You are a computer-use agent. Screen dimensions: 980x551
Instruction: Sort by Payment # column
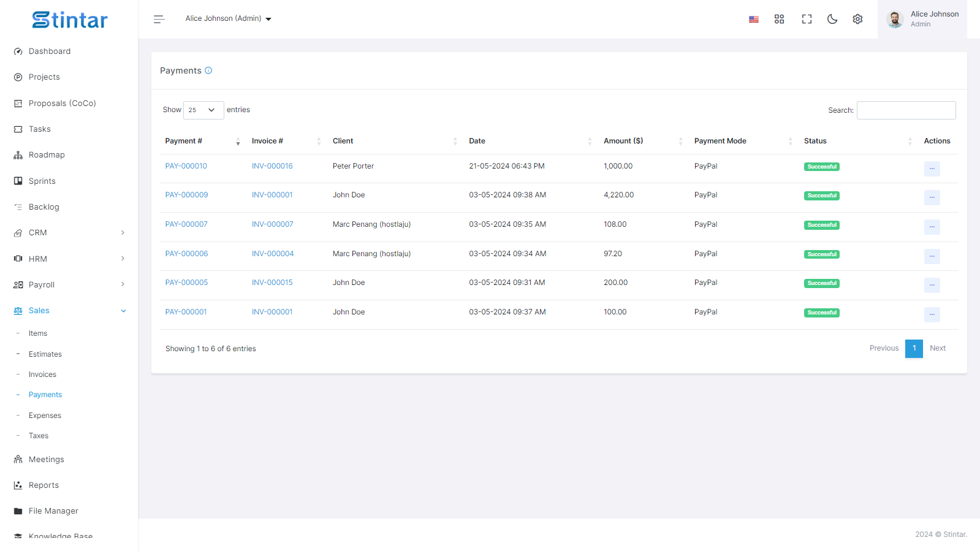click(x=202, y=142)
